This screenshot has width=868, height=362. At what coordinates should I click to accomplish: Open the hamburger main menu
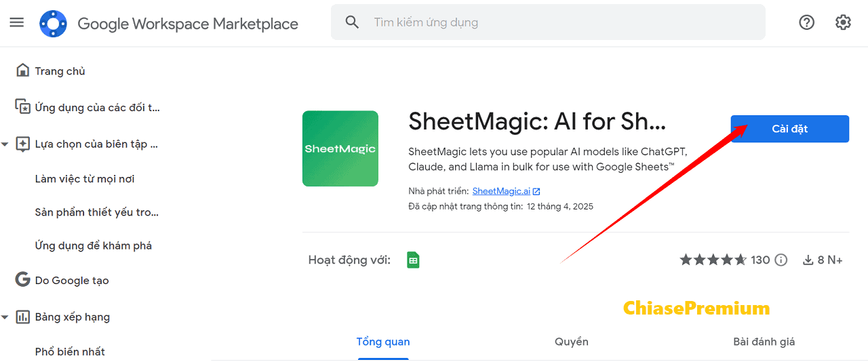(17, 22)
